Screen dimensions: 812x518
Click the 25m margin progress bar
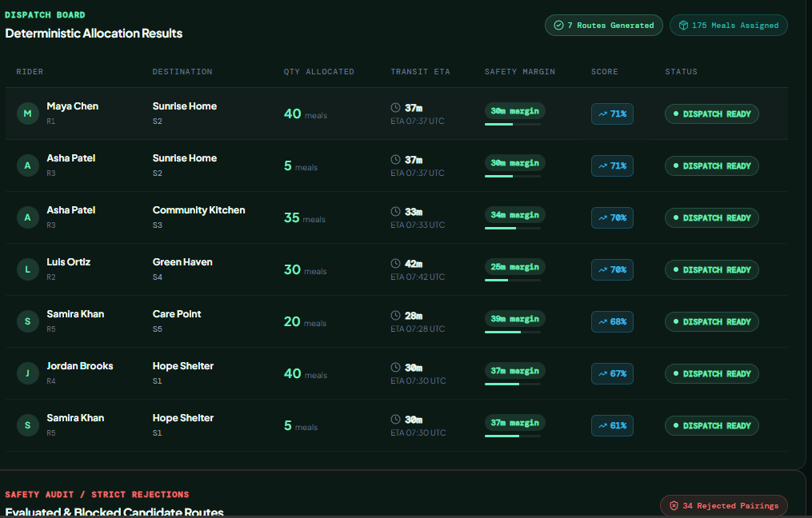coord(513,280)
